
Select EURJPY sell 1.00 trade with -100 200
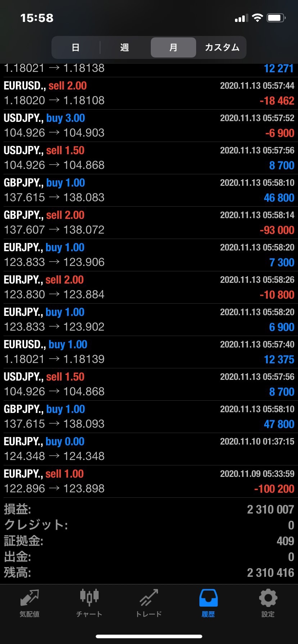149,481
